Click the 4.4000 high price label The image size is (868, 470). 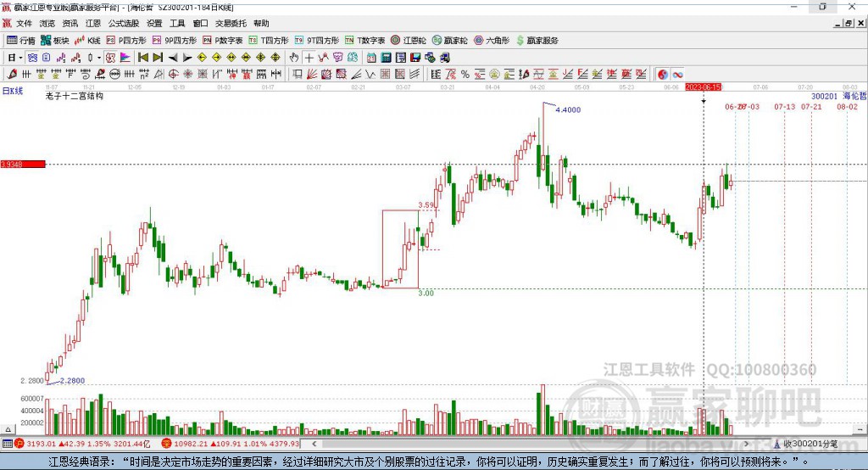click(x=568, y=109)
